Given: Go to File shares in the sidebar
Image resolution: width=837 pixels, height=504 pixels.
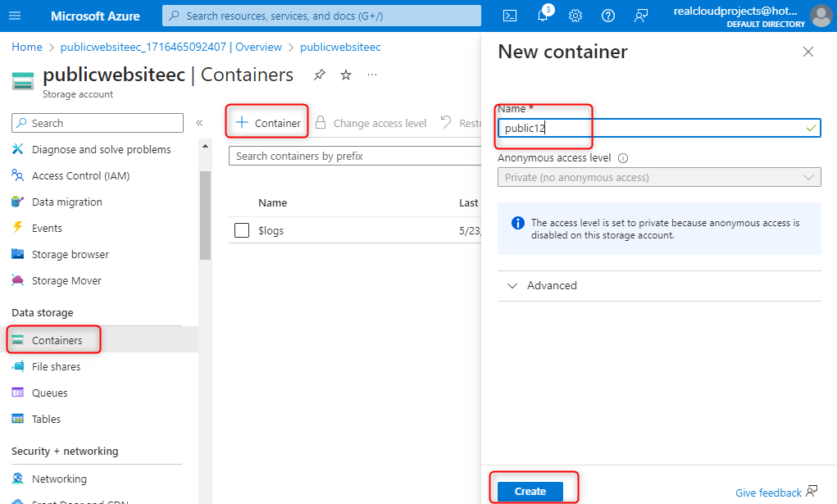Looking at the screenshot, I should (56, 366).
